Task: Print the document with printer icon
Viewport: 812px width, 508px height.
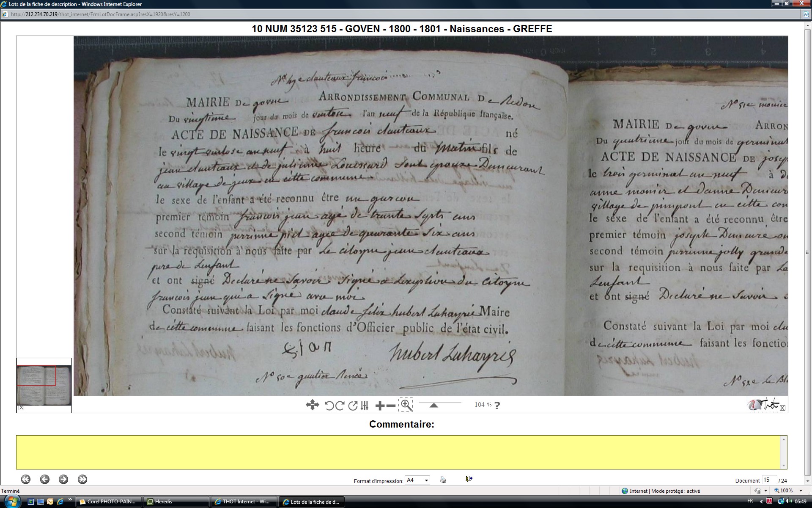Action: coord(443,480)
